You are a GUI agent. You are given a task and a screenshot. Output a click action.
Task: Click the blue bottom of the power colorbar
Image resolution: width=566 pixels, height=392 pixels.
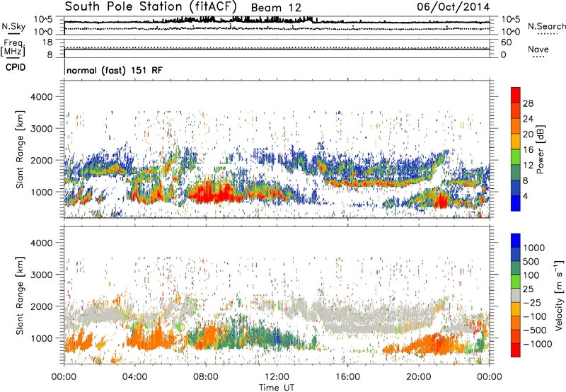click(x=516, y=203)
